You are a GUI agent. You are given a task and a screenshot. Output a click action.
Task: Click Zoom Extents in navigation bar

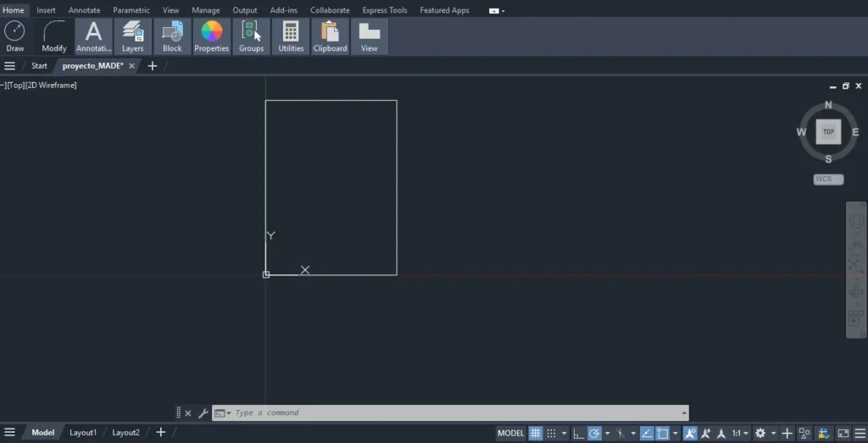pyautogui.click(x=856, y=267)
